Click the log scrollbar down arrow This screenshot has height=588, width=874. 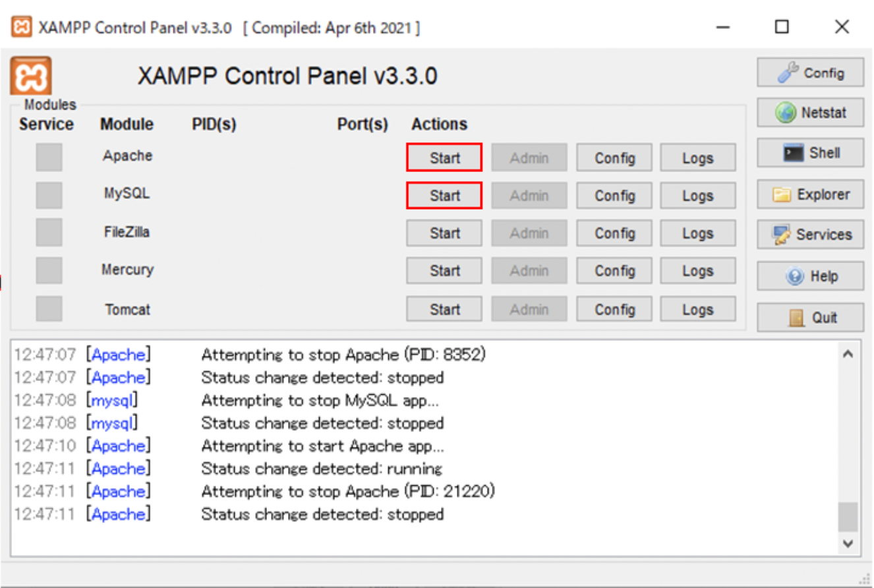(848, 544)
